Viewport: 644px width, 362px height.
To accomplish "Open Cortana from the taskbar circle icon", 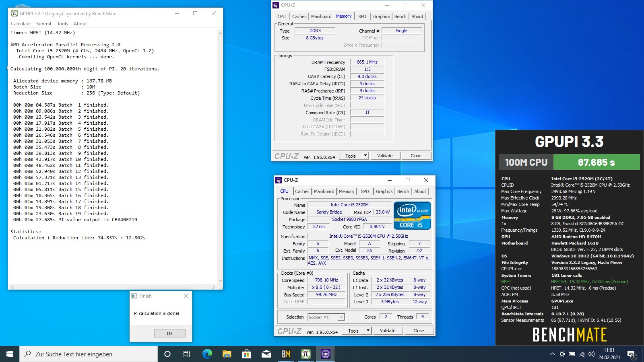I will tap(167, 354).
